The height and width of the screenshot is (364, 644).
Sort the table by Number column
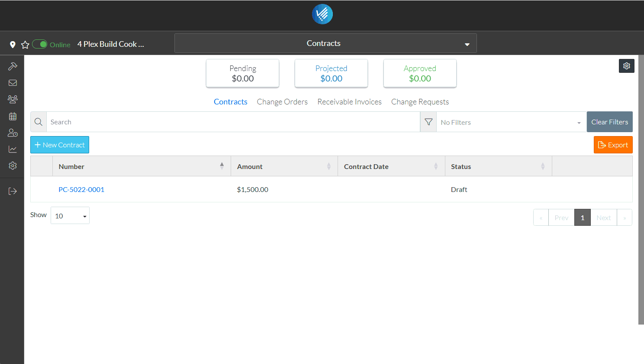142,166
